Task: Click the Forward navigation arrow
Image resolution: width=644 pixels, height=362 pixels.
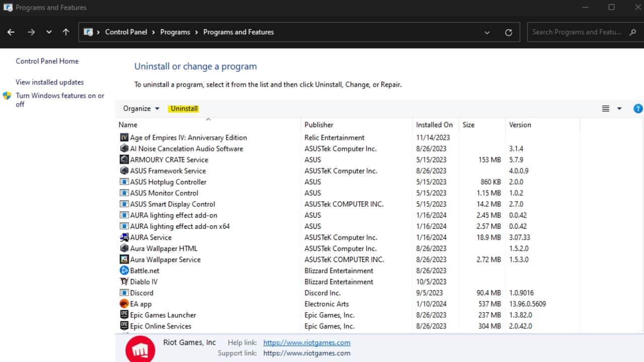Action: click(x=31, y=32)
